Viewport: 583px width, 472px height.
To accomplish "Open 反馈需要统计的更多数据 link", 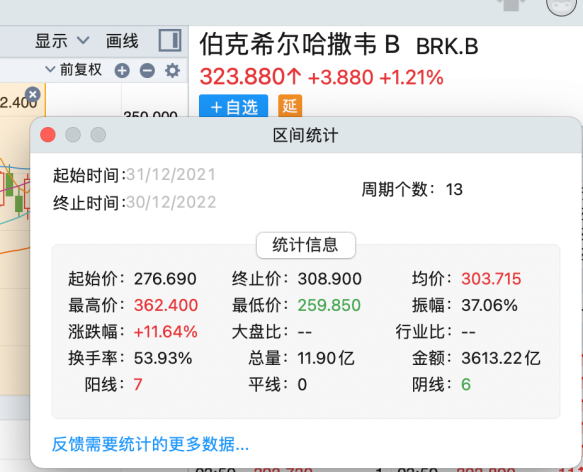I will tap(150, 444).
